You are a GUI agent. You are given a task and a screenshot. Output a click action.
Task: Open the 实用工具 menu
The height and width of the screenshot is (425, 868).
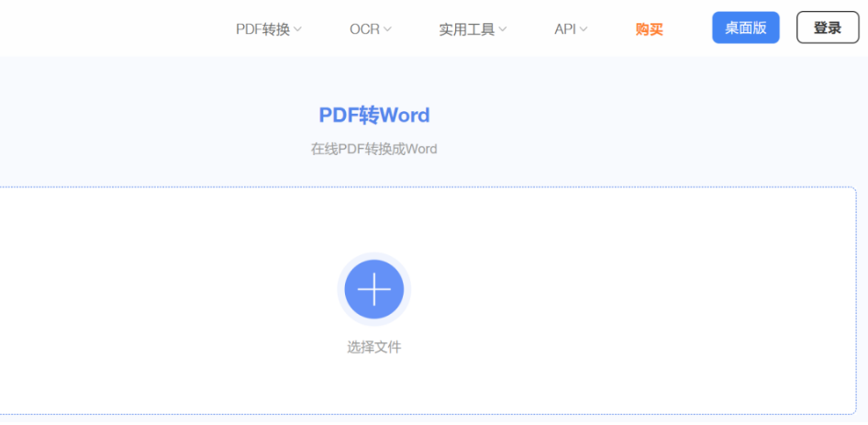473,29
